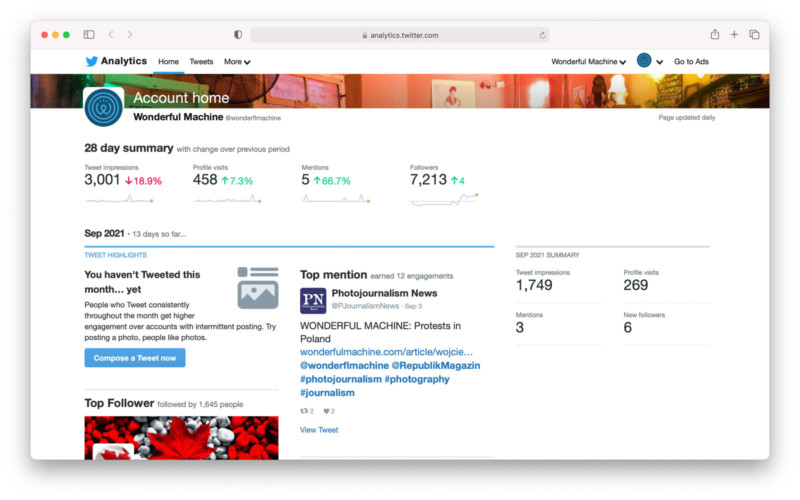Viewport: 800px width, 500px height.
Task: Click the SEP 2021 SUMMARY heading
Action: coord(547,255)
